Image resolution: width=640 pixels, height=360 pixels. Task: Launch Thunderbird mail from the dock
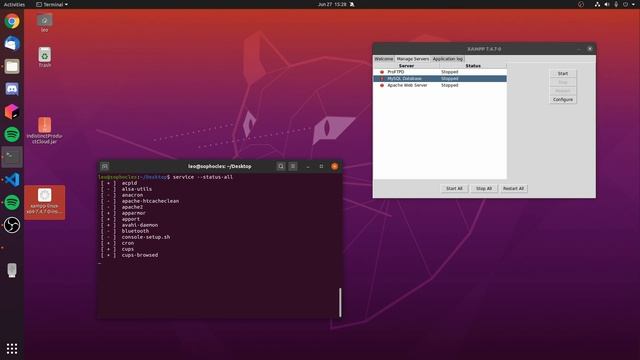pyautogui.click(x=12, y=43)
